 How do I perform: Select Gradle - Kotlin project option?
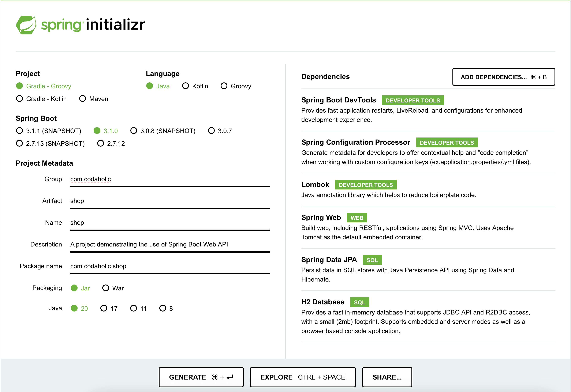(x=41, y=99)
